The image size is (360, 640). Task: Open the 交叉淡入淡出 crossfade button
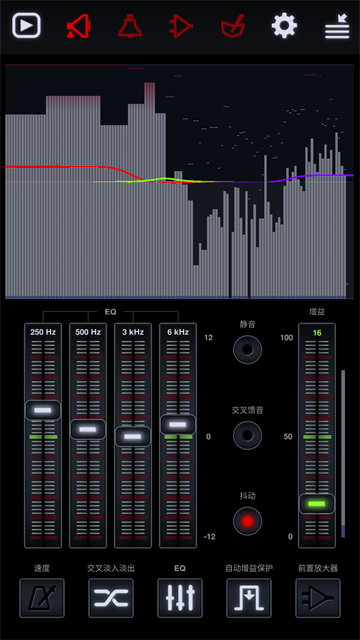pyautogui.click(x=111, y=598)
